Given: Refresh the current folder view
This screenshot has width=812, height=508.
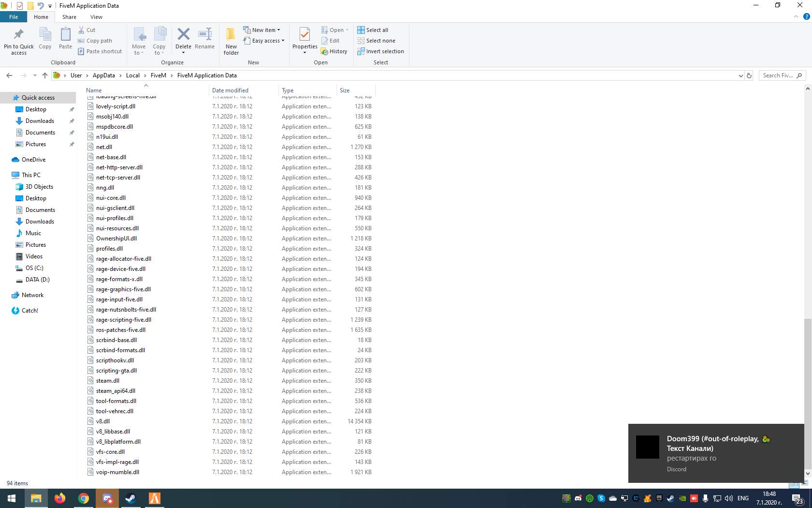Looking at the screenshot, I should 749,75.
